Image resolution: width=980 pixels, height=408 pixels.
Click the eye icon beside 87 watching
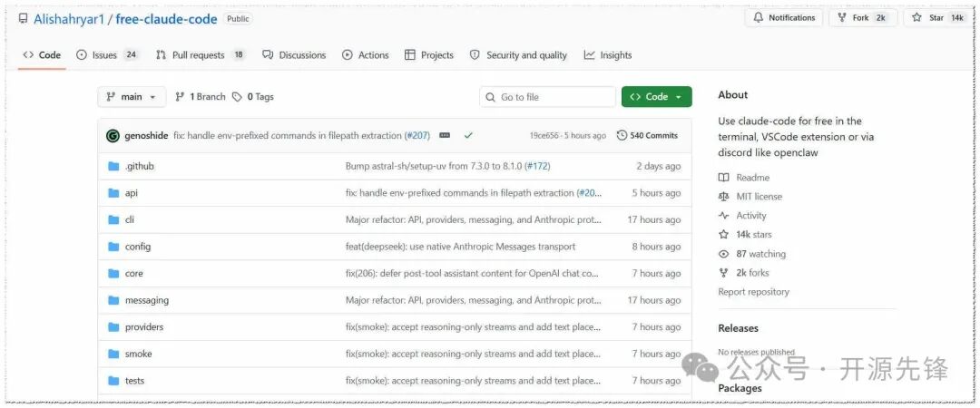coord(724,254)
